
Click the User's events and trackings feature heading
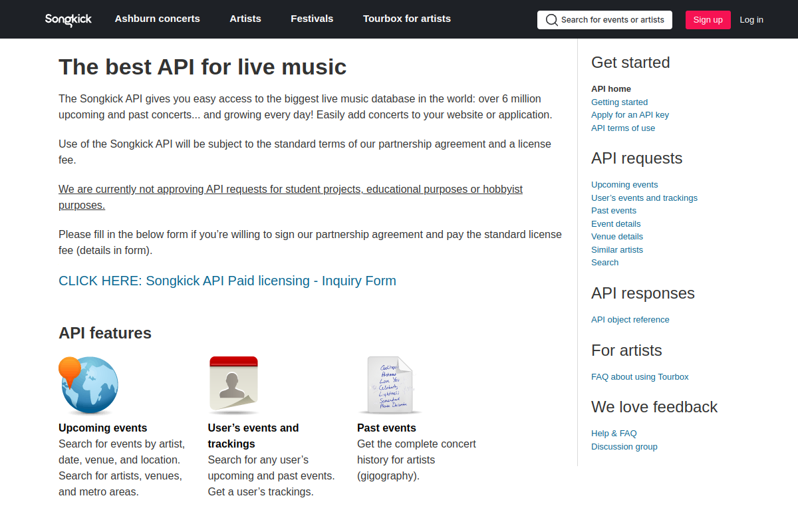pyautogui.click(x=253, y=436)
